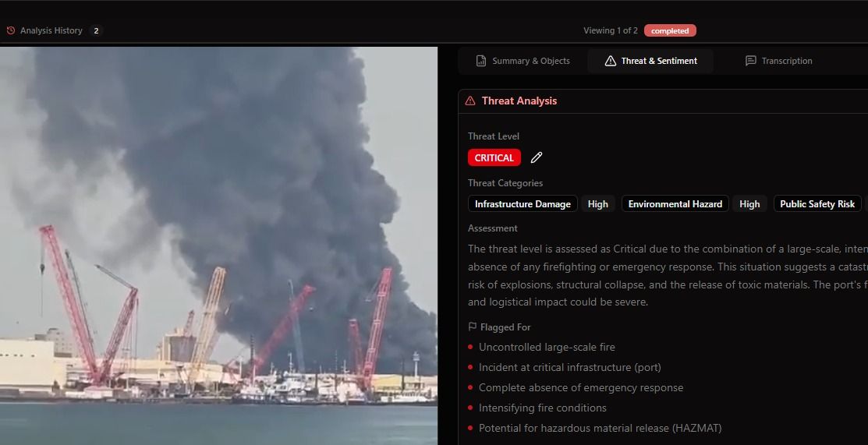This screenshot has height=445, width=868.
Task: Click the Potential for hazardous material release flag
Action: (x=600, y=428)
